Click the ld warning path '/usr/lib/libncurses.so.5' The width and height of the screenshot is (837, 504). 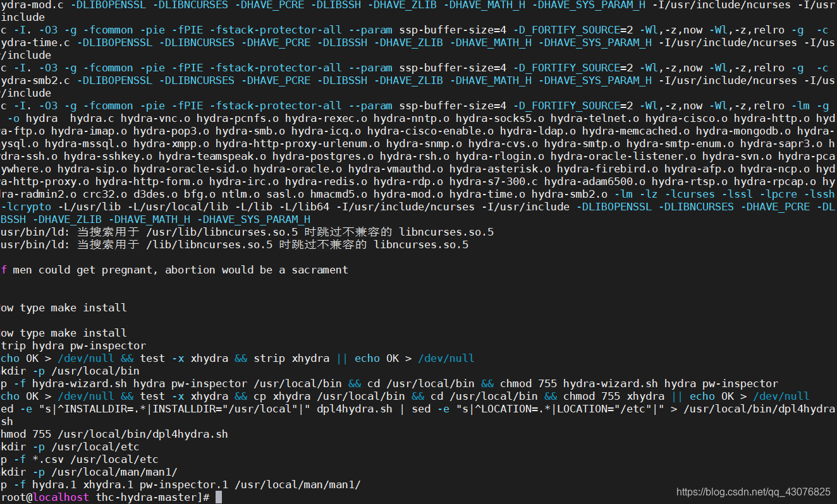pyautogui.click(x=222, y=232)
